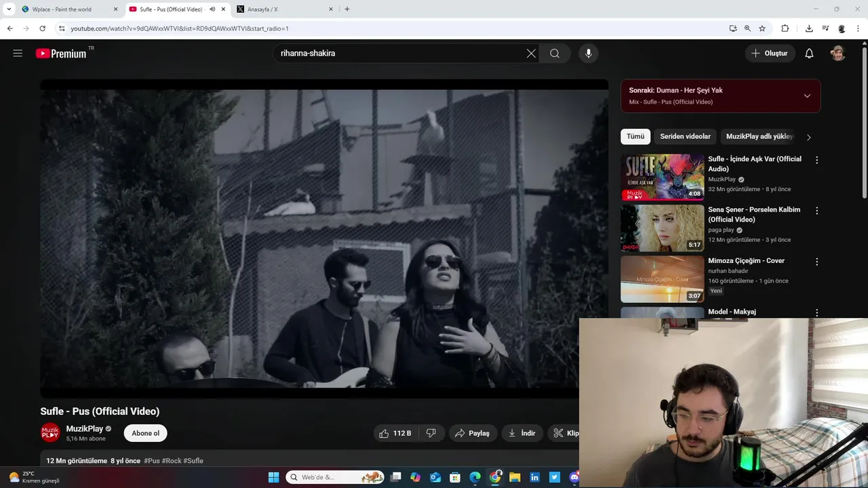View site information icon in address bar
The width and height of the screenshot is (868, 488).
tap(62, 28)
